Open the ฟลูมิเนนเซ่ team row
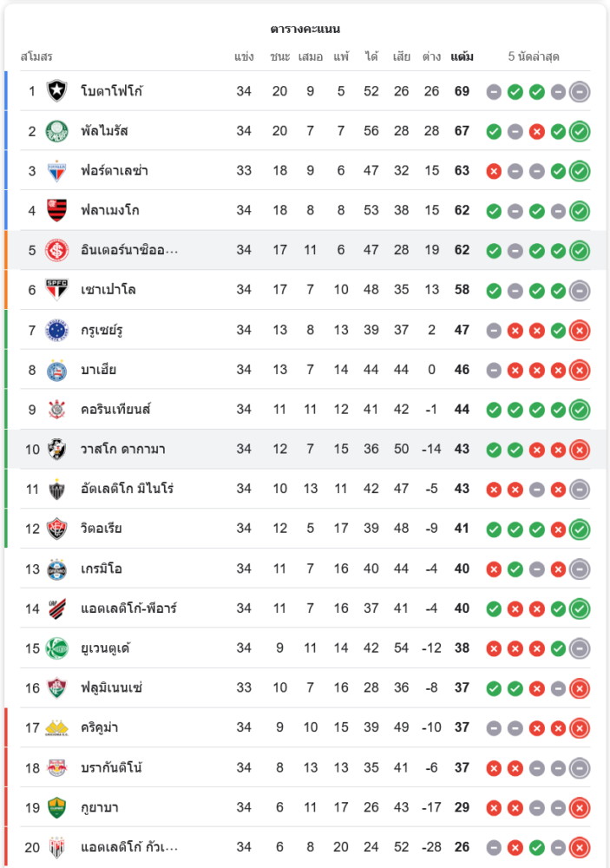Screen dimensions: 610x868 [x=111, y=687]
